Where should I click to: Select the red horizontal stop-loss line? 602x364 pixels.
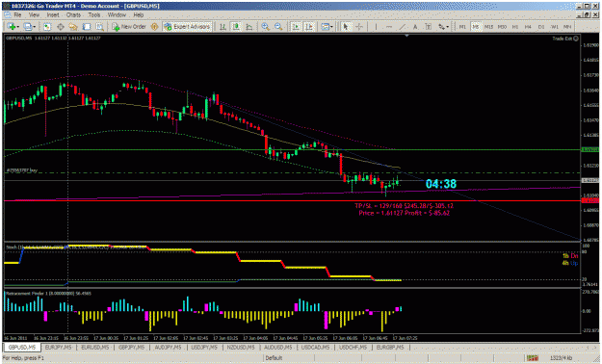tap(292, 200)
